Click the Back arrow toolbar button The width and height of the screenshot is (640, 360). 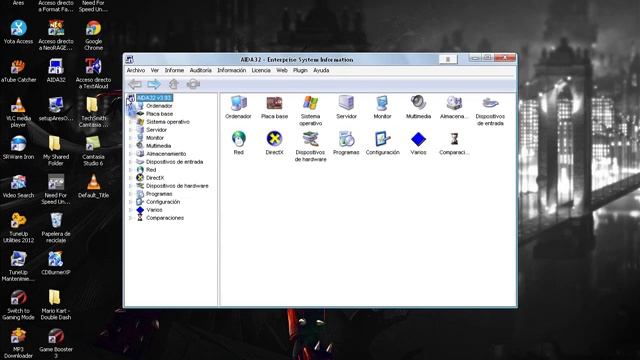coord(135,84)
